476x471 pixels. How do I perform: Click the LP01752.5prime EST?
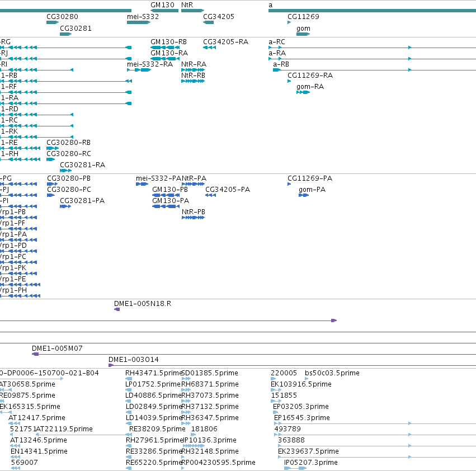point(129,390)
